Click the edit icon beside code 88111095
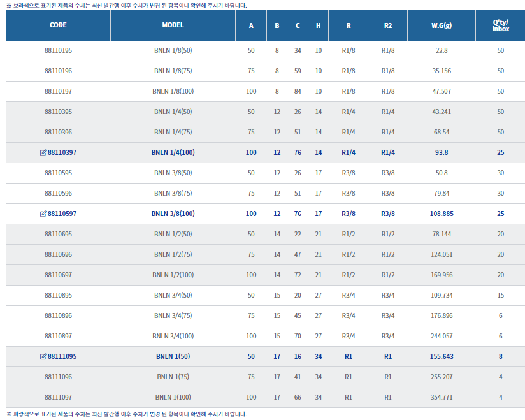This screenshot has height=420, width=525. [43, 357]
